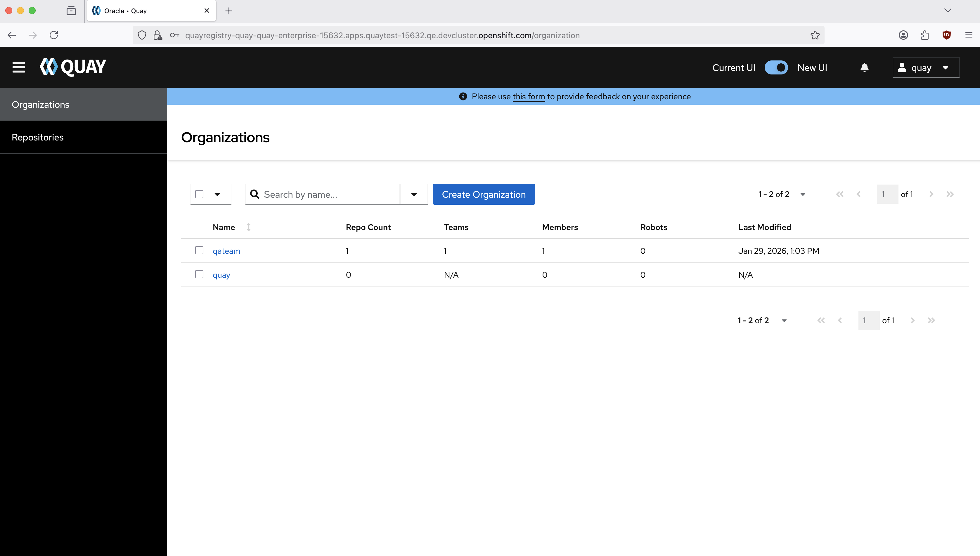Open the hamburger navigation menu
The height and width of the screenshot is (556, 980).
coord(18,67)
